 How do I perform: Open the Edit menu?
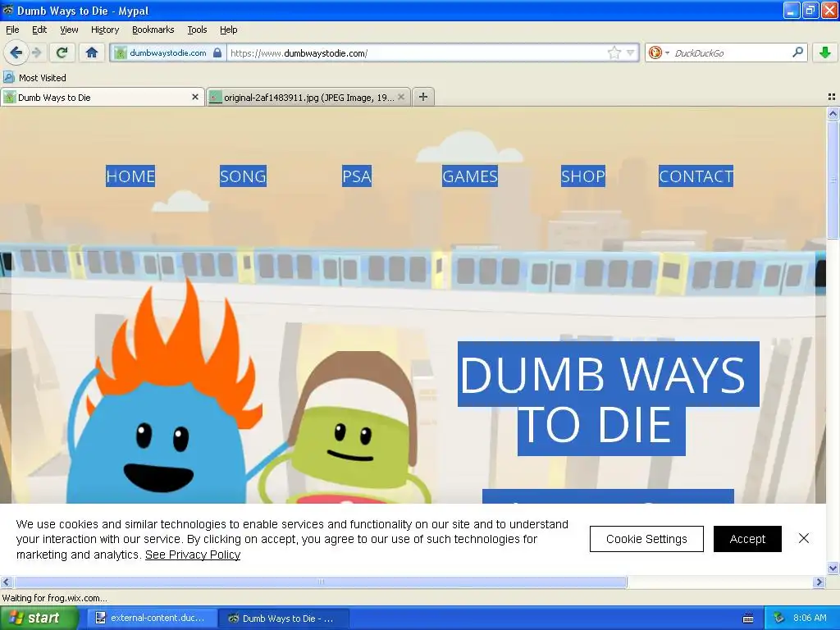coord(39,30)
